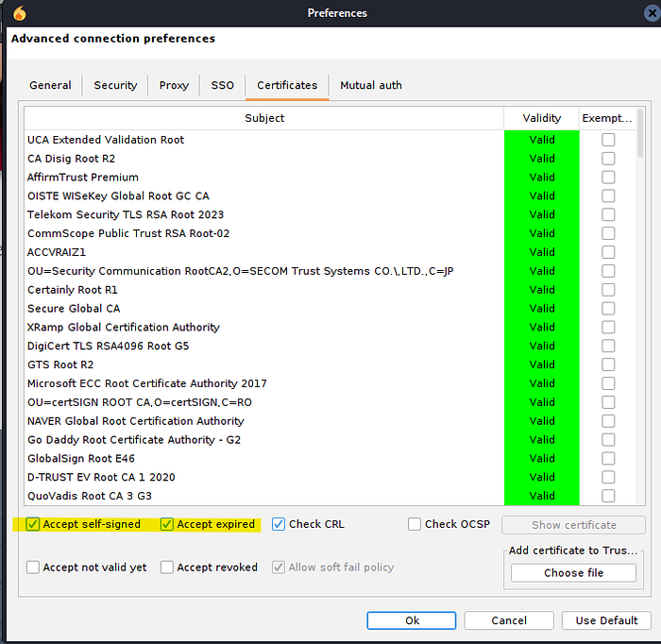Enable Accept revoked

coord(166,568)
